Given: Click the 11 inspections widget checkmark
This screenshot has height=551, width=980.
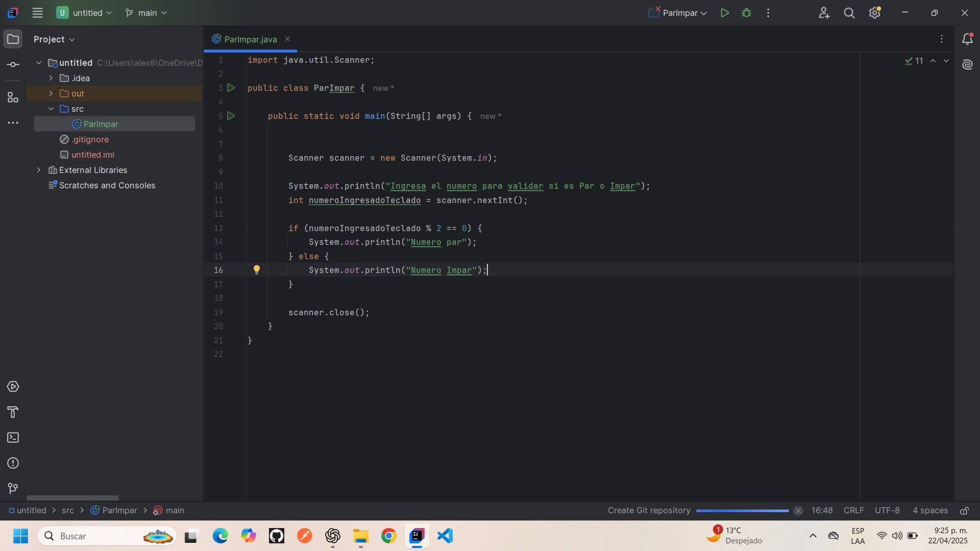Looking at the screenshot, I should [914, 61].
